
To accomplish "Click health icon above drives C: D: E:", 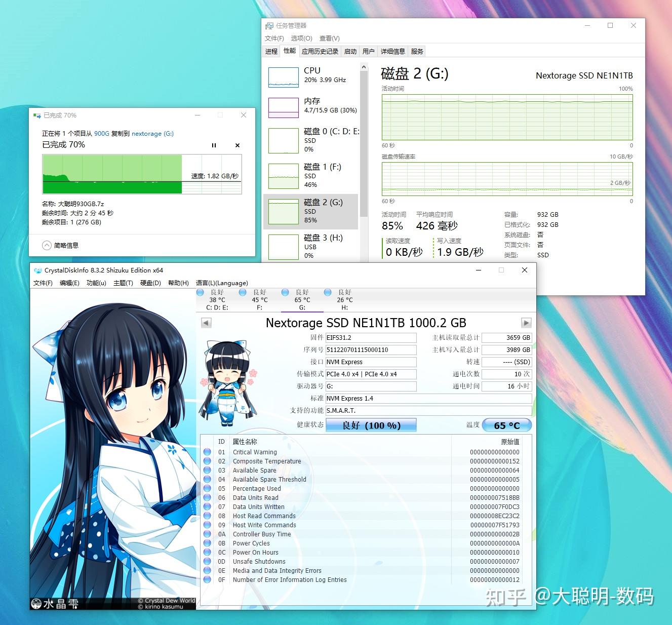I will 200,293.
